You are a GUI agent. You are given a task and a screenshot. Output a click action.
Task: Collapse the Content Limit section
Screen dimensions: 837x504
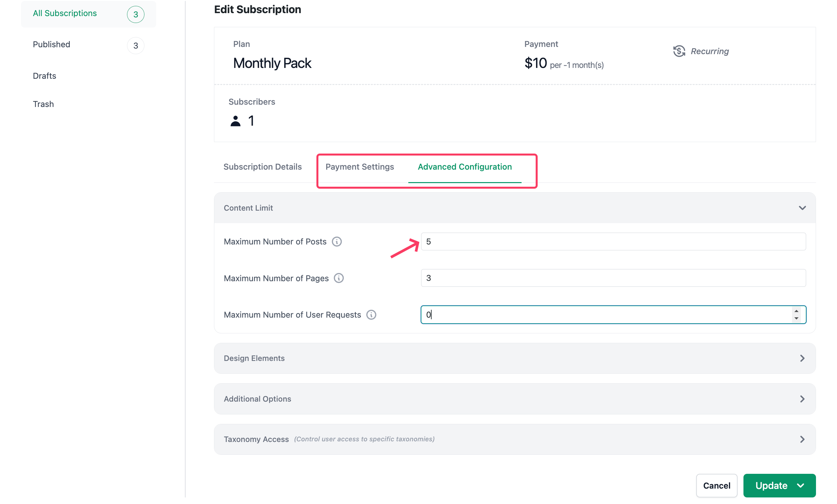coord(802,208)
